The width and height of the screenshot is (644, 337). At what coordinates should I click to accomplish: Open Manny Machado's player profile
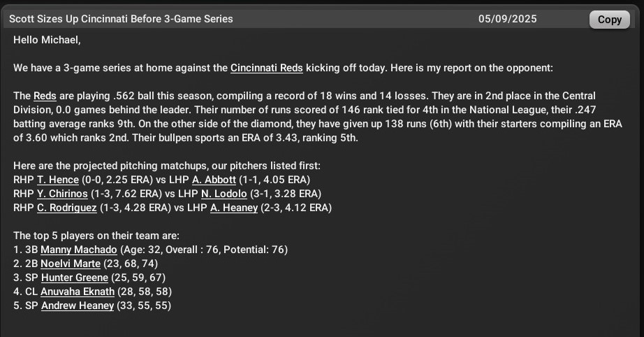(79, 250)
